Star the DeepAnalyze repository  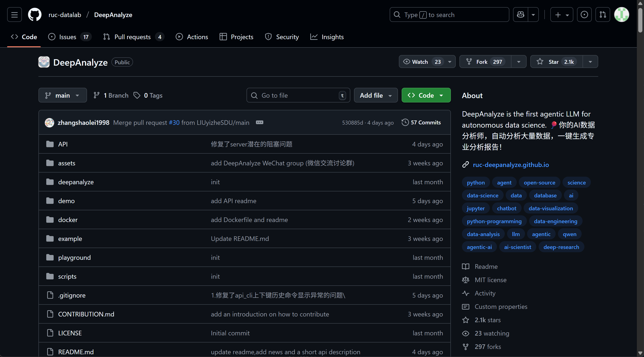pyautogui.click(x=557, y=62)
